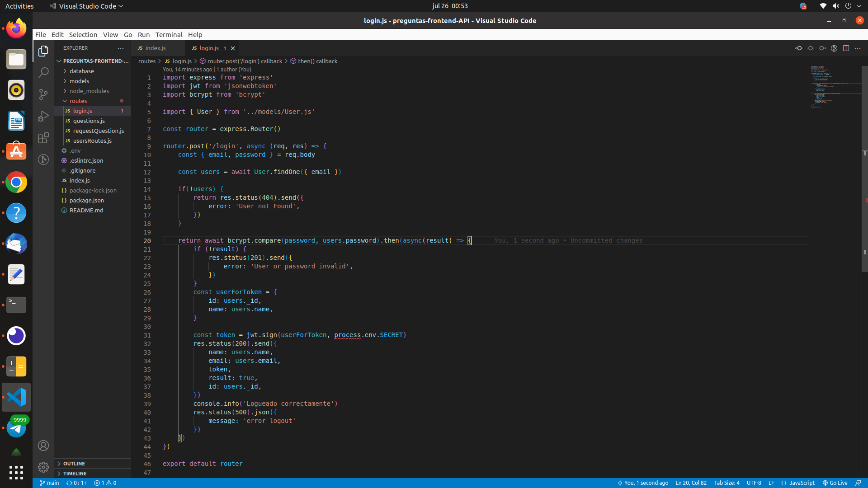Open usersRoutes.js file
The width and height of the screenshot is (868, 488).
pyautogui.click(x=93, y=141)
